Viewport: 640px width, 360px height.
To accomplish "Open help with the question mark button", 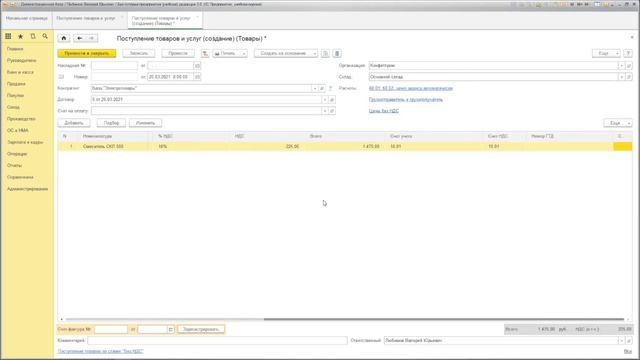I will (628, 53).
